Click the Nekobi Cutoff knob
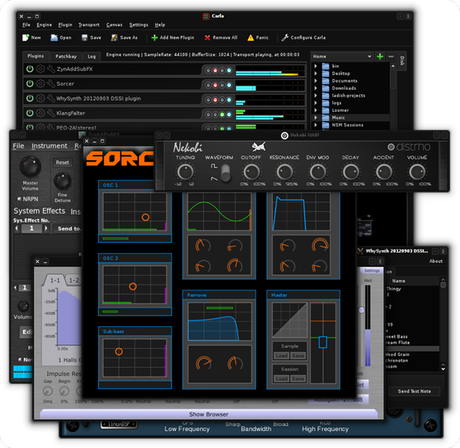This screenshot has width=460, height=448. click(x=251, y=172)
